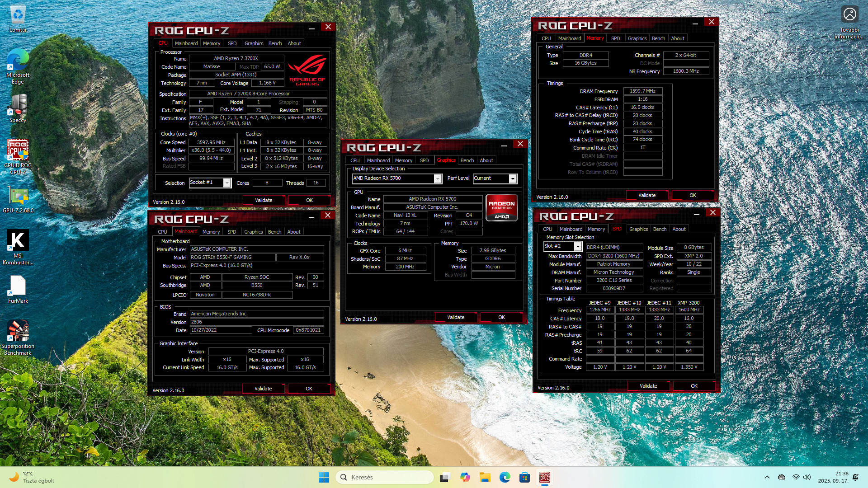Open the Caches-window SPD tab beside Memory
This screenshot has height=488, width=868.
(232, 43)
